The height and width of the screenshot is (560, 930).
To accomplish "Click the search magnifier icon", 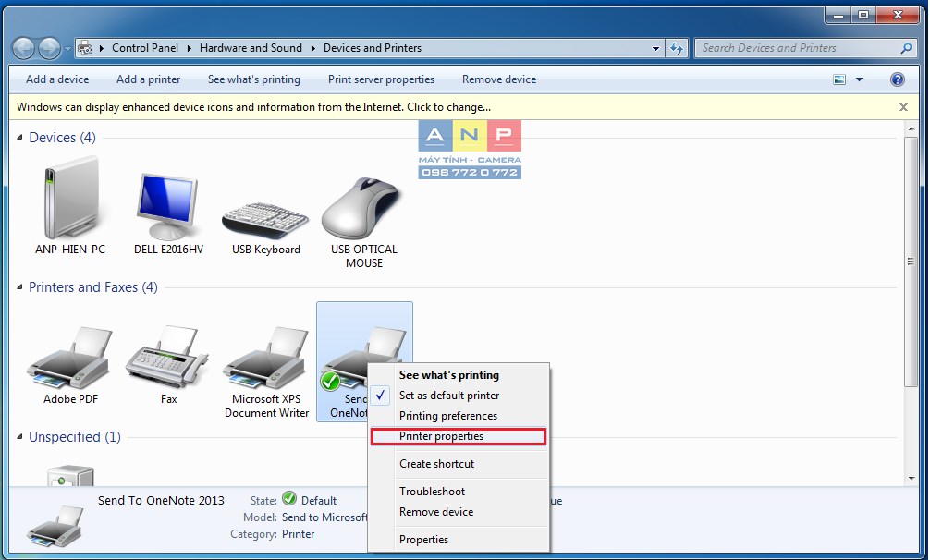I will click(906, 48).
